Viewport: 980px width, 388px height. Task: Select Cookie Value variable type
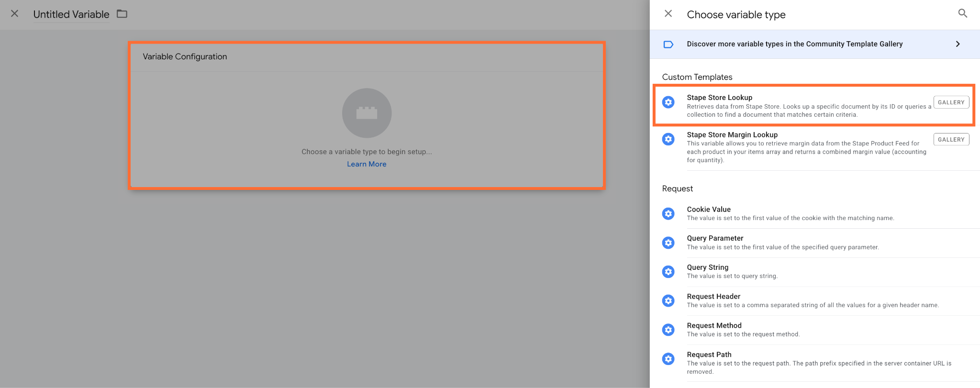pyautogui.click(x=815, y=213)
